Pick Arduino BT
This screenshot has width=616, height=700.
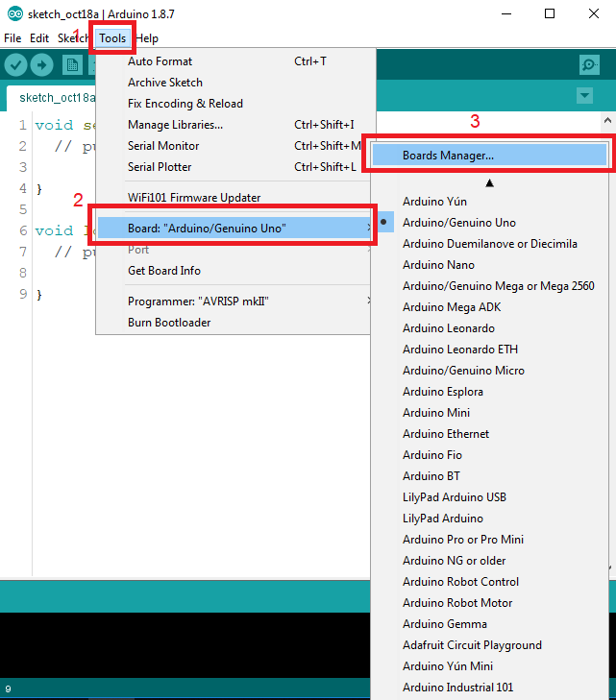489,476
